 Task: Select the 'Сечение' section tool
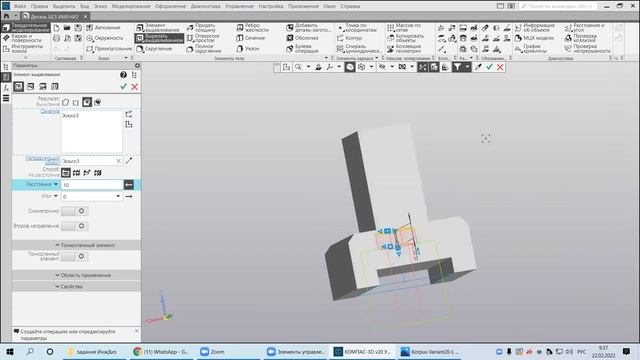pos(251,38)
